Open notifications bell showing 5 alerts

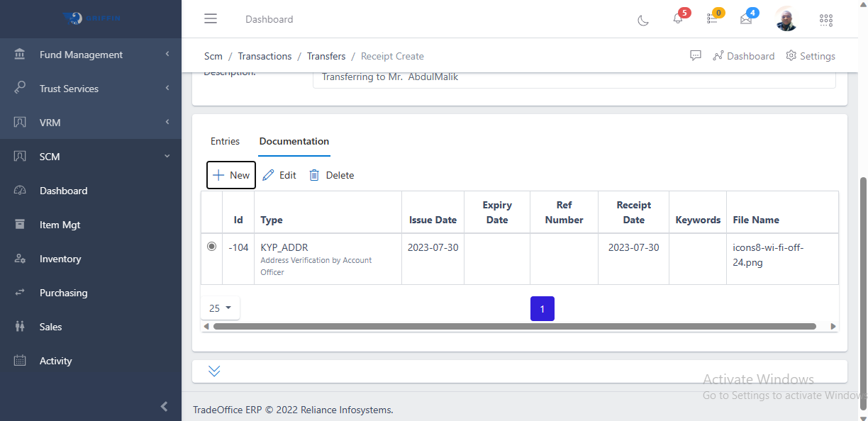[678, 19]
